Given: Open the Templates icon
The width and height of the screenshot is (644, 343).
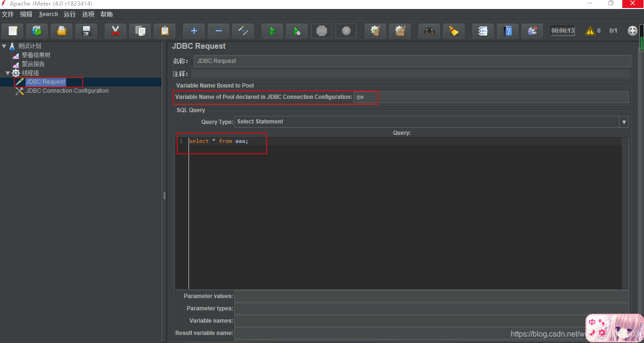Looking at the screenshot, I should [x=37, y=31].
